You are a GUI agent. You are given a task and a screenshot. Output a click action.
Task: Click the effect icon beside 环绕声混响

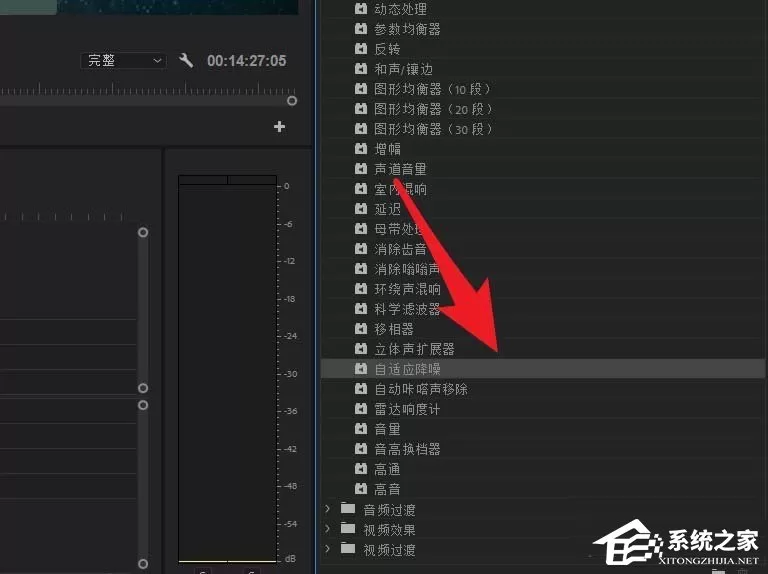(361, 289)
